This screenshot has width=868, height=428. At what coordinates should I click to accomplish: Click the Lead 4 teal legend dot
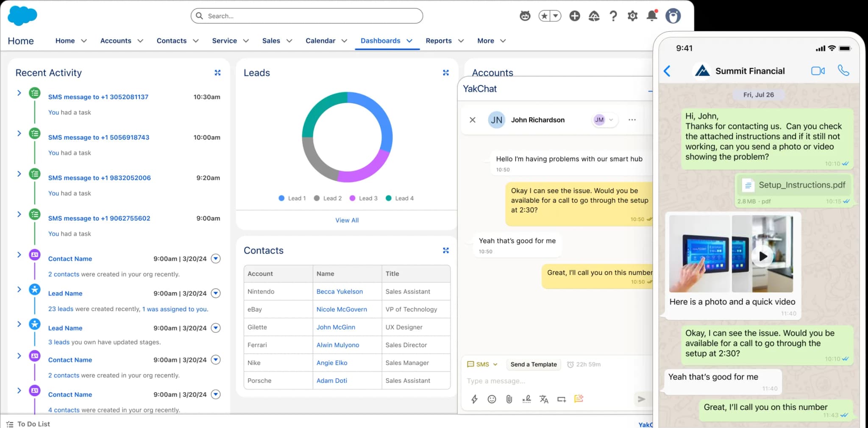pyautogui.click(x=389, y=198)
